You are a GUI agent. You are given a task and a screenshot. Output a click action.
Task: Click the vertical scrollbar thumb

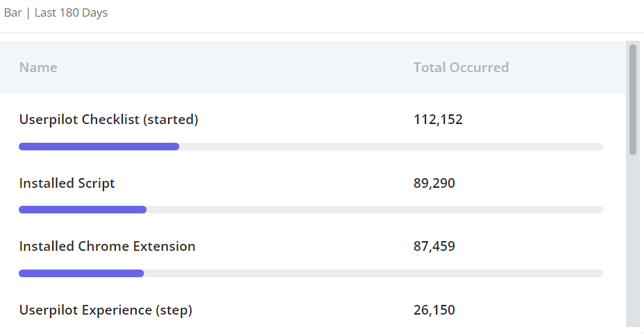pyautogui.click(x=633, y=100)
